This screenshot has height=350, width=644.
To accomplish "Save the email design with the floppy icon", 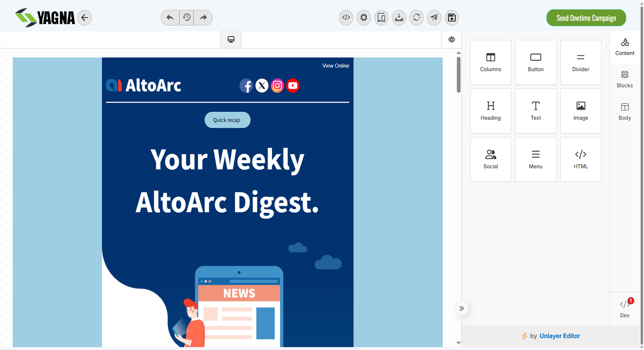I will tap(451, 18).
